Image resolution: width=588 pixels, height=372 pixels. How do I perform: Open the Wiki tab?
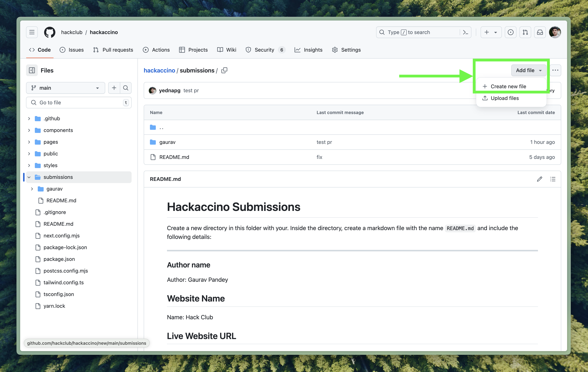pyautogui.click(x=227, y=50)
